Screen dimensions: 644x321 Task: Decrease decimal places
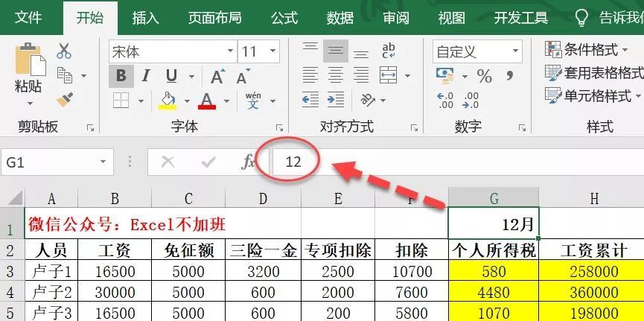coord(471,101)
